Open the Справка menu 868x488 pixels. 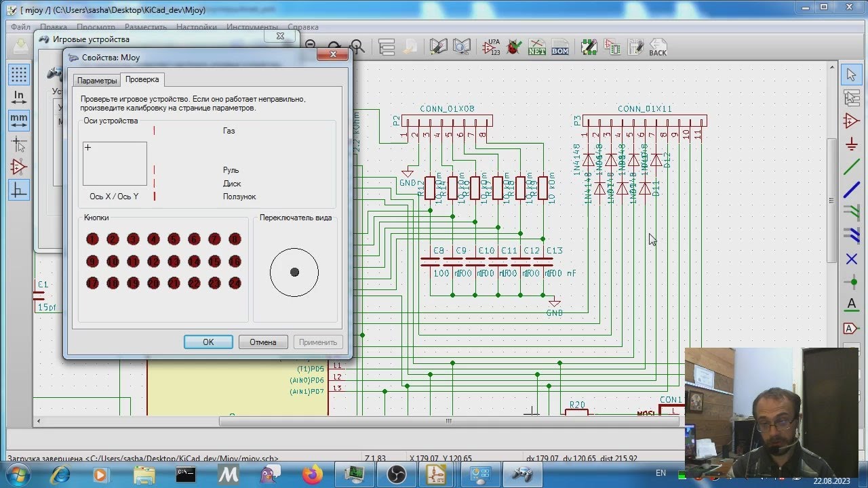tap(303, 27)
